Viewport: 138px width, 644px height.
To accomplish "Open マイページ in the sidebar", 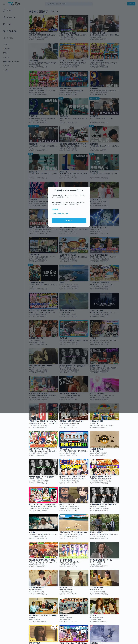I will [x=11, y=17].
